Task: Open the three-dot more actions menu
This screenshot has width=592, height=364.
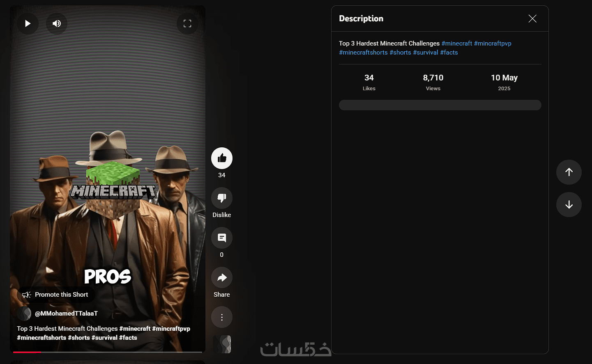Action: coord(222,317)
